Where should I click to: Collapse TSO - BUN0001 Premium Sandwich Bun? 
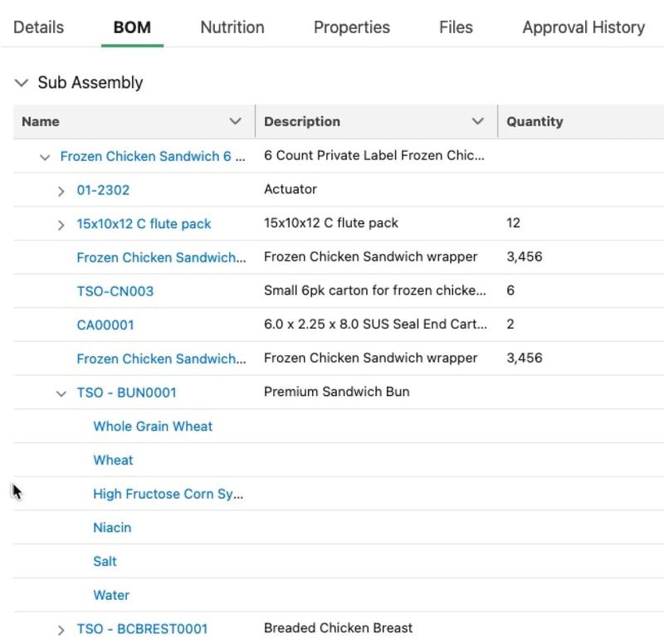(x=61, y=392)
